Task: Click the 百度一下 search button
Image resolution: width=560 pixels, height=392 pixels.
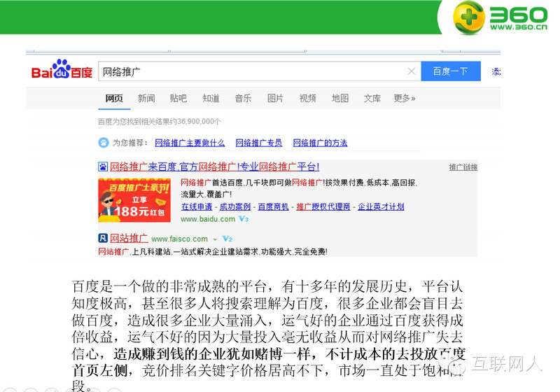Action: coord(451,71)
